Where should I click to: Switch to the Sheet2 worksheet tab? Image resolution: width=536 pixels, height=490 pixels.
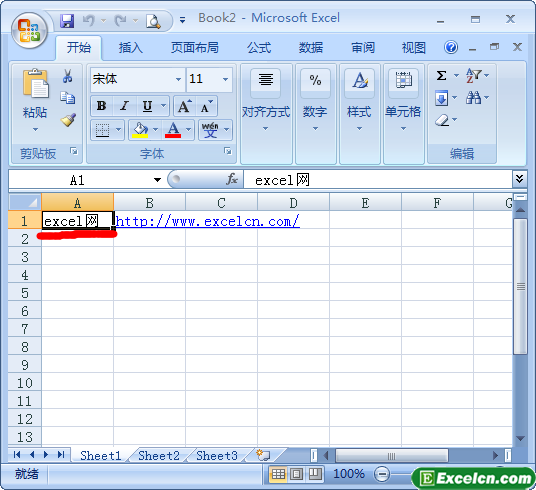(159, 456)
